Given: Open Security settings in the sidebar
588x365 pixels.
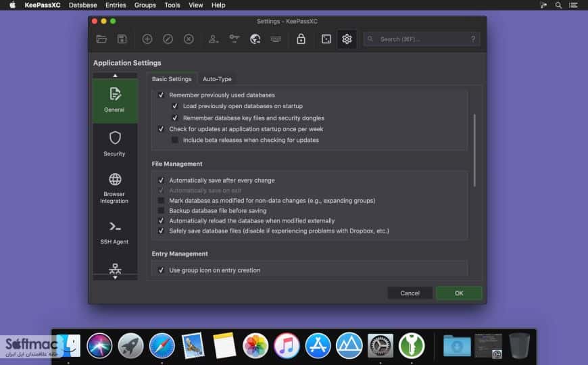Looking at the screenshot, I should [115, 144].
